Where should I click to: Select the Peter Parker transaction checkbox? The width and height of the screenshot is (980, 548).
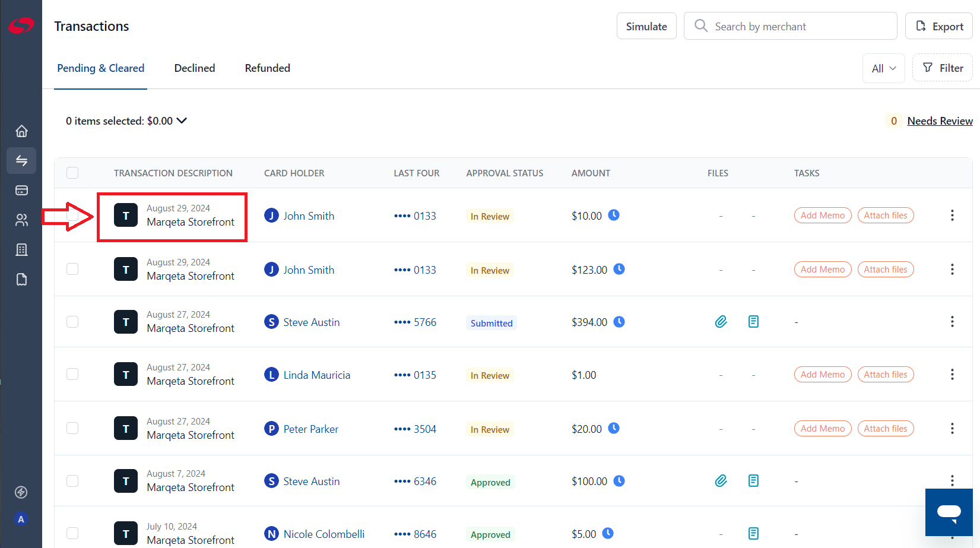(72, 428)
